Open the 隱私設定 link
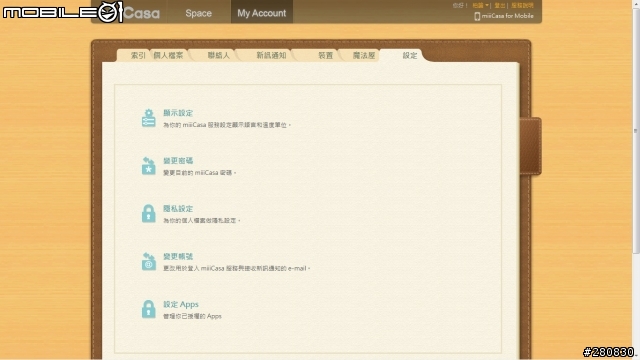 178,209
